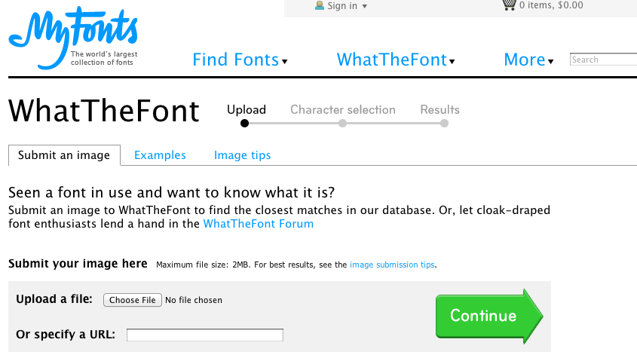The height and width of the screenshot is (364, 637).
Task: Switch to the Examples tab
Action: [x=160, y=155]
